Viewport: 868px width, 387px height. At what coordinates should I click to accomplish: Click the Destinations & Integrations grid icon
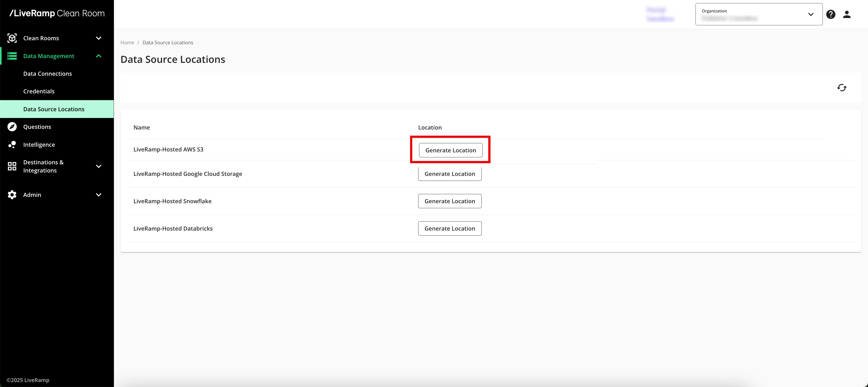(x=12, y=166)
